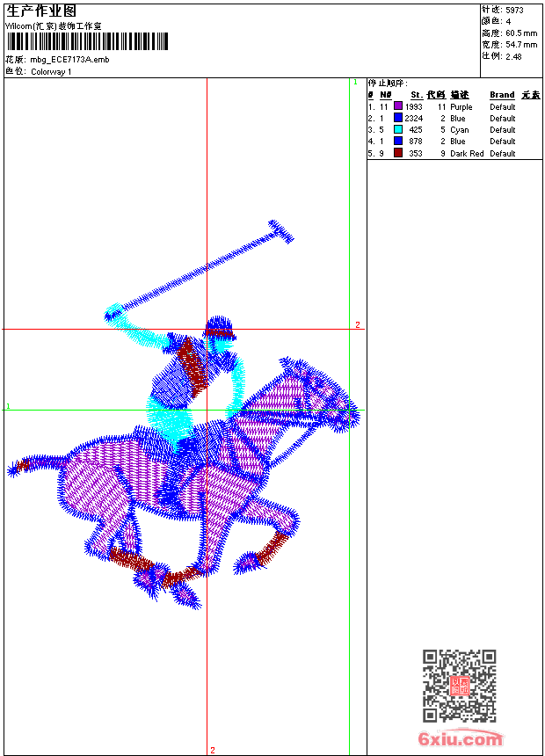
Task: Select Default brand in the Purple row
Action: coord(503,107)
